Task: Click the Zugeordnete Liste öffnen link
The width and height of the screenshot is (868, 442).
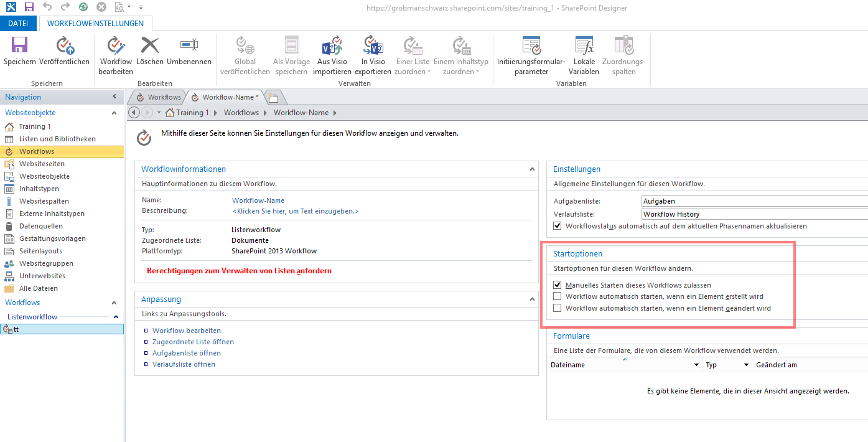Action: tap(193, 342)
